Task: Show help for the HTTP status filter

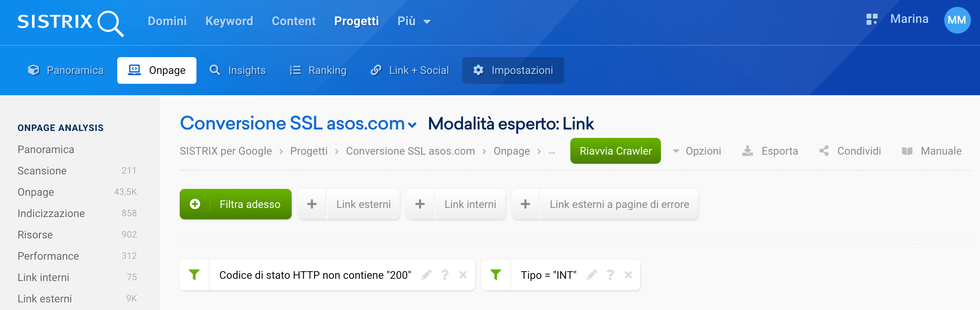Action: (445, 275)
